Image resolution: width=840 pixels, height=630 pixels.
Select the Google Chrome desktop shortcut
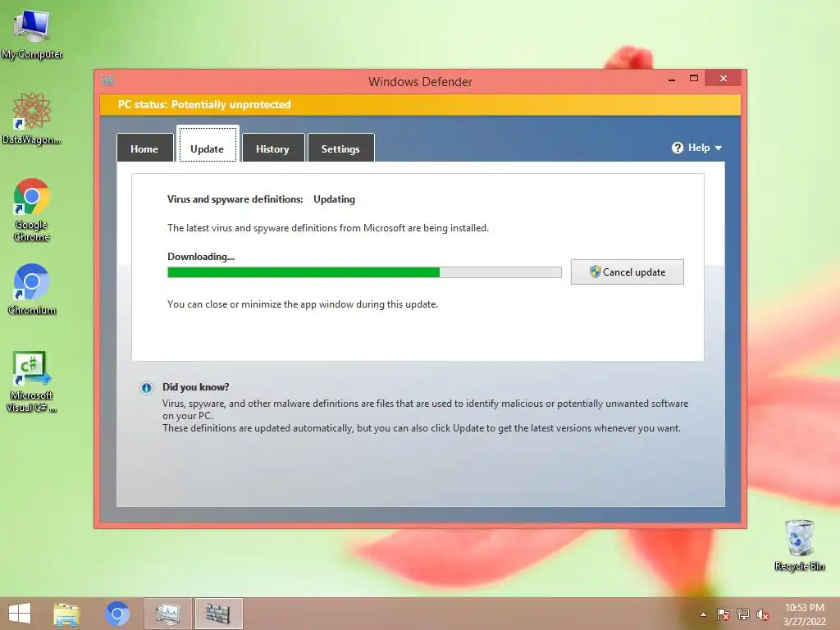pyautogui.click(x=32, y=210)
